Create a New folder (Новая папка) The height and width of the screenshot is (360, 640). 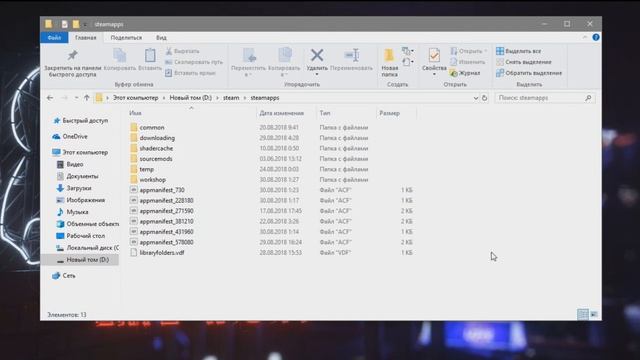tap(389, 63)
